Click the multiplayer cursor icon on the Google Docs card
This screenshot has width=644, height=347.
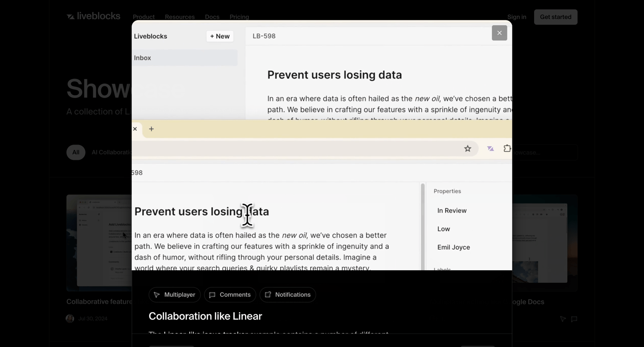[563, 319]
